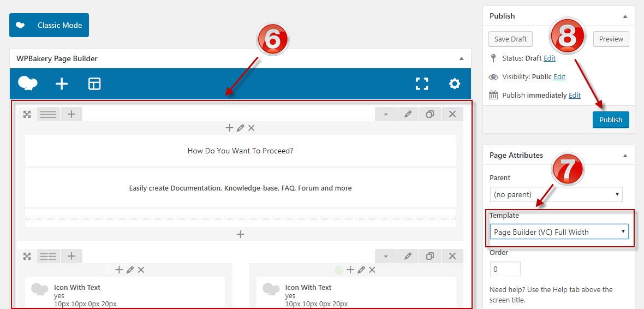Click the edit pencil on second row
Image resolution: width=644 pixels, height=309 pixels.
coord(408,256)
